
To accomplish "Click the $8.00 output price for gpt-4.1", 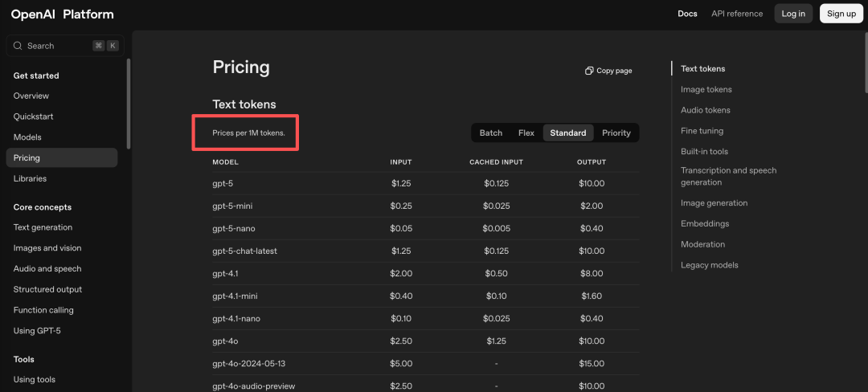I will pyautogui.click(x=592, y=273).
